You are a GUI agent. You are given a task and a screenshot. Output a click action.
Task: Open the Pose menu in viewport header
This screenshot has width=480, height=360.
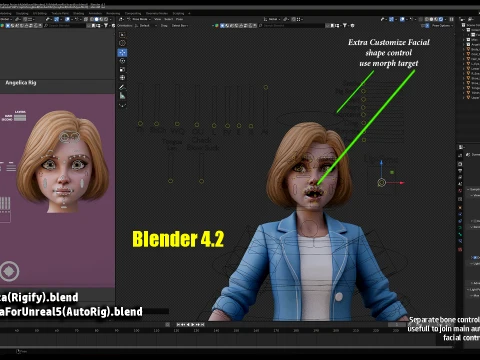click(x=179, y=19)
